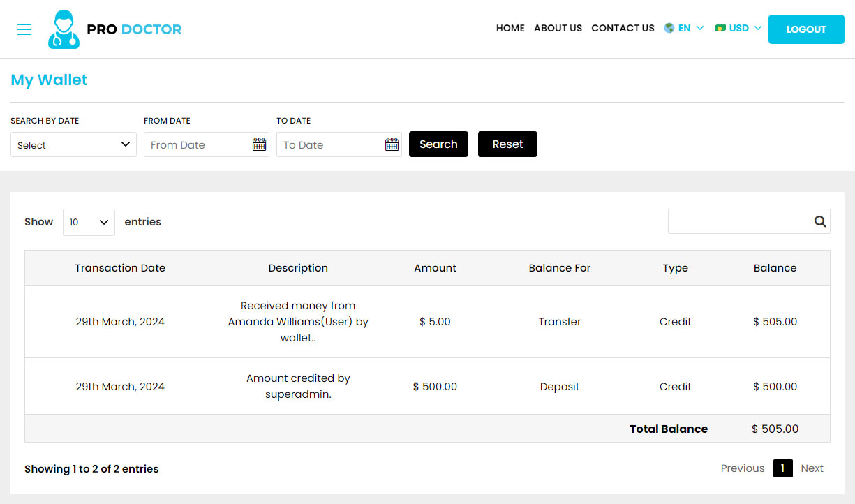Sort by the Transaction Date column header
Viewport: 855px width, 504px height.
(120, 268)
